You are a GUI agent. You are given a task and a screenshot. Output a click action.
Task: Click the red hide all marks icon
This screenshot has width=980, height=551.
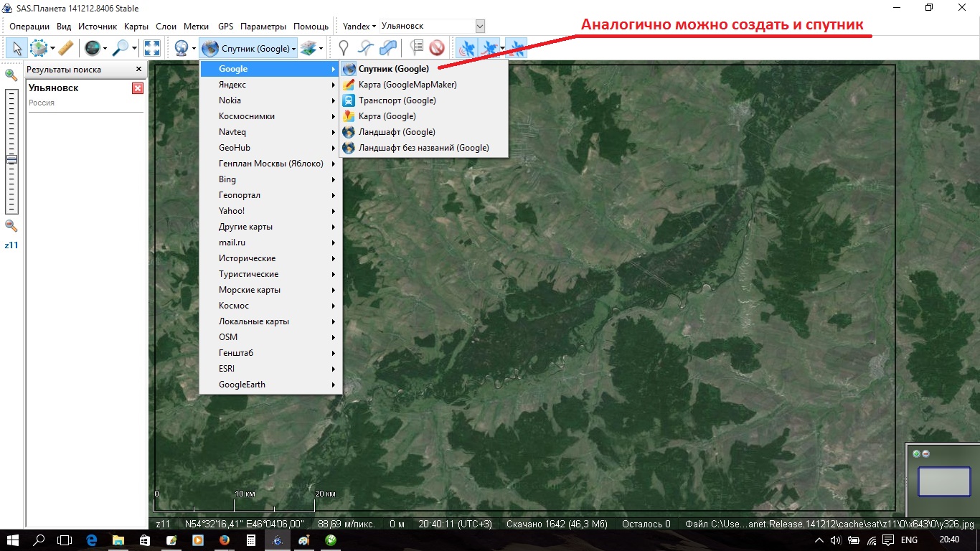click(x=437, y=48)
